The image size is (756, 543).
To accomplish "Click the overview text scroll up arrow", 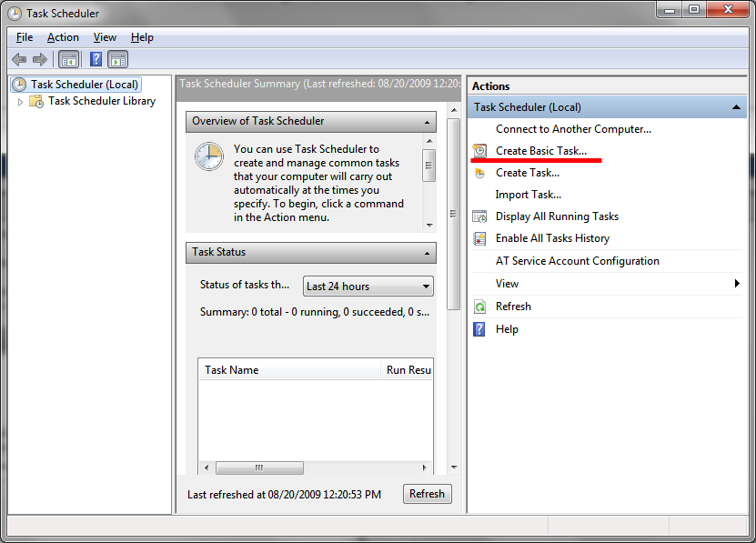I will click(x=429, y=141).
